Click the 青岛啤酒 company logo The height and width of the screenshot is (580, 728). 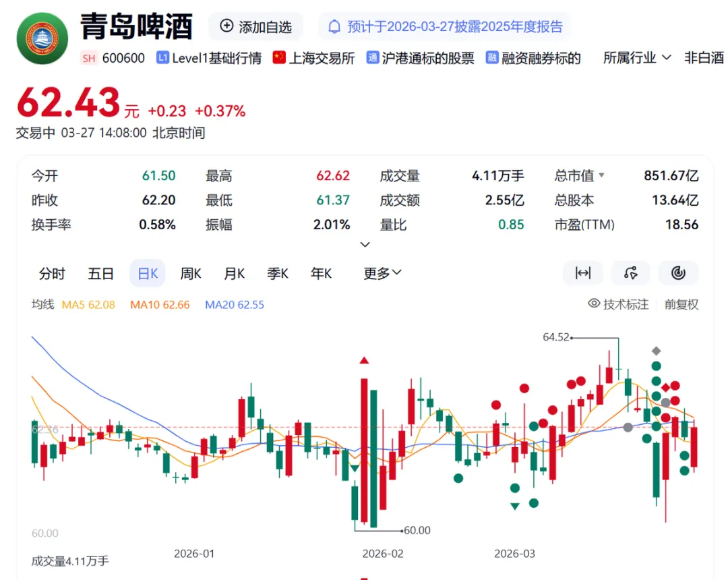click(x=42, y=38)
